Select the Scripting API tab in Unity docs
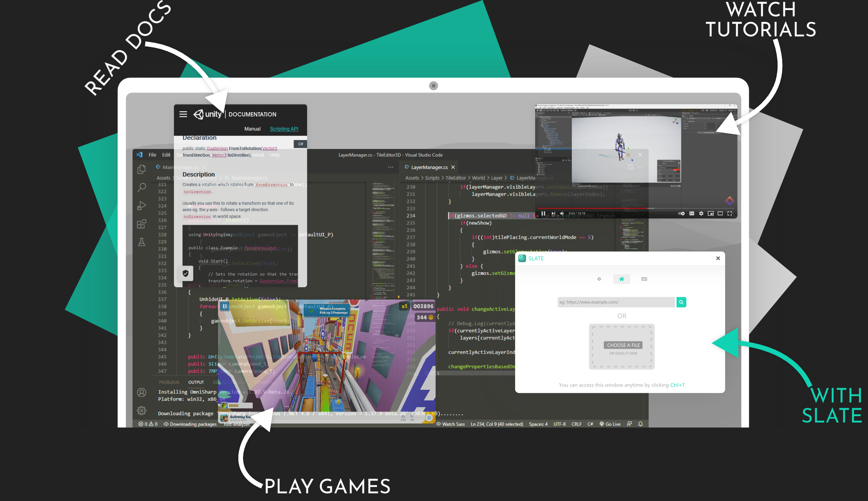 point(284,129)
